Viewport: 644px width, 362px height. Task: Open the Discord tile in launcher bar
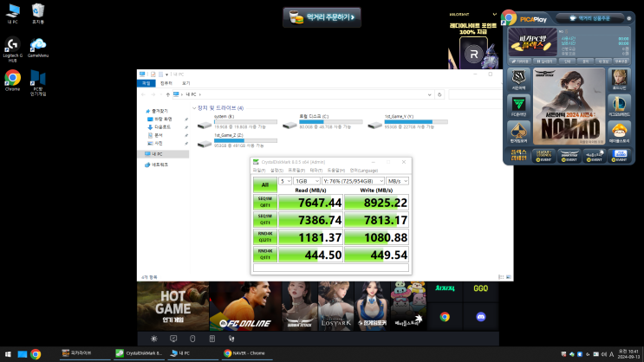(480, 317)
